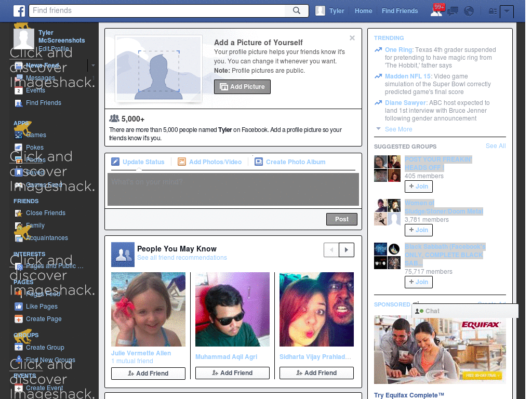Open Diane Sawyer trending topic
The image size is (532, 399).
pos(405,103)
